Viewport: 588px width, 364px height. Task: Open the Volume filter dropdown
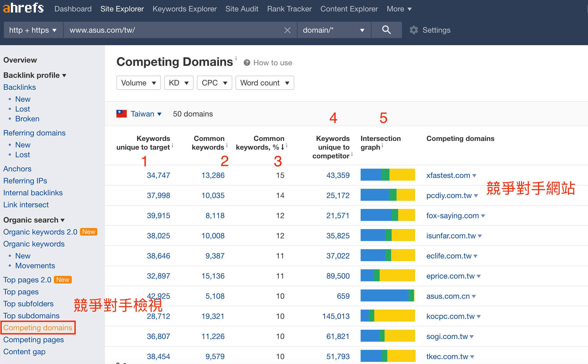click(138, 83)
